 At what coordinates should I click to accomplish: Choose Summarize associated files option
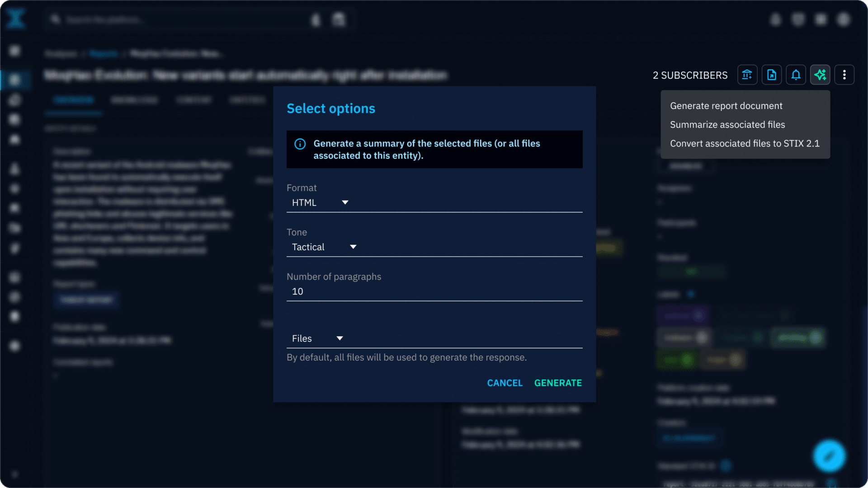point(727,125)
